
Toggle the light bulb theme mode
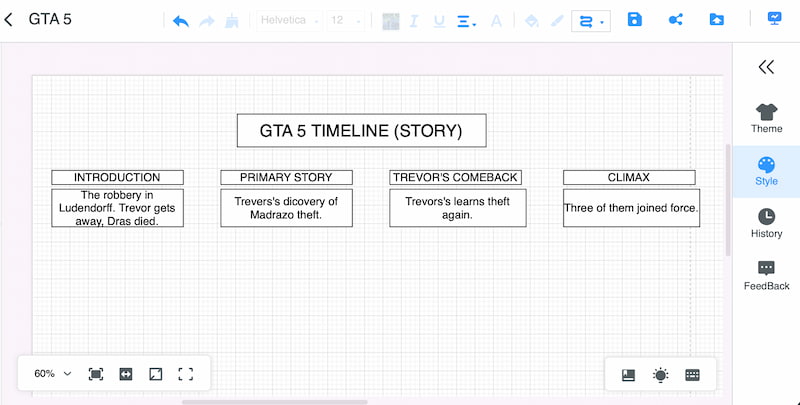660,375
